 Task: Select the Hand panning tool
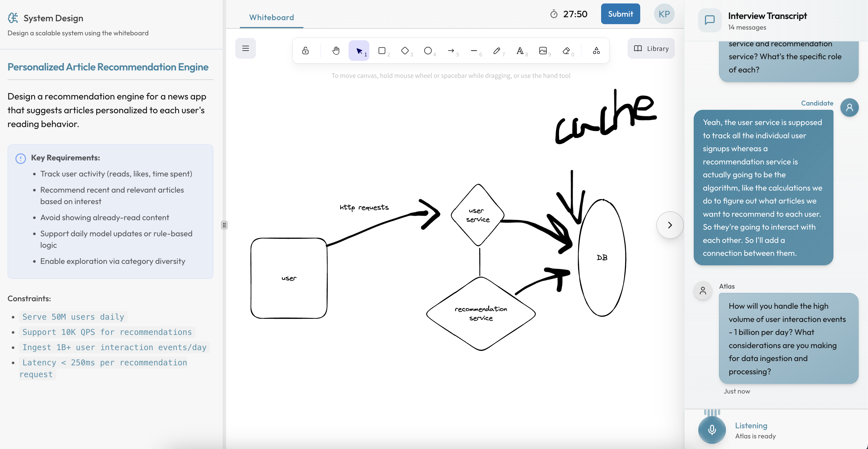(336, 51)
